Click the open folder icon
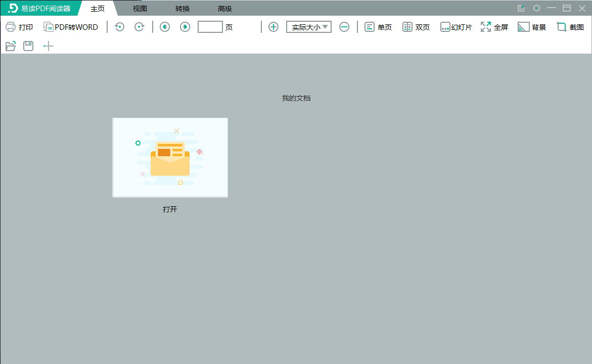 (x=11, y=47)
